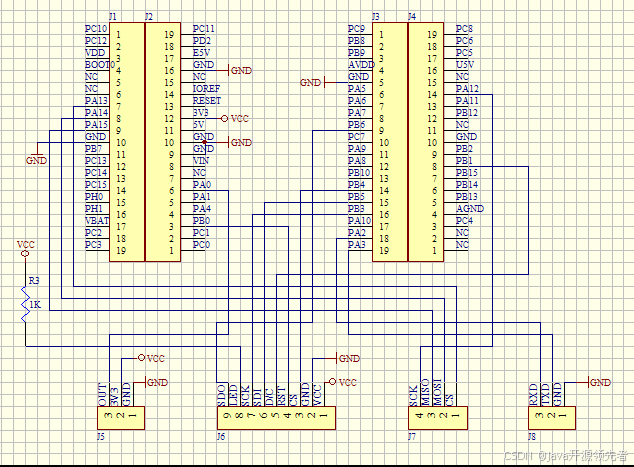Click the RXD pin label on J8

pyautogui.click(x=533, y=395)
